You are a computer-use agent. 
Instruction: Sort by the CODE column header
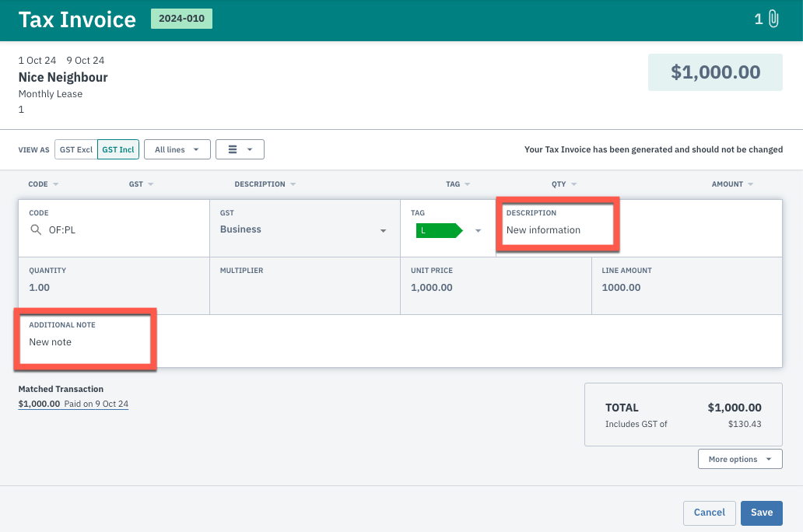pyautogui.click(x=44, y=184)
